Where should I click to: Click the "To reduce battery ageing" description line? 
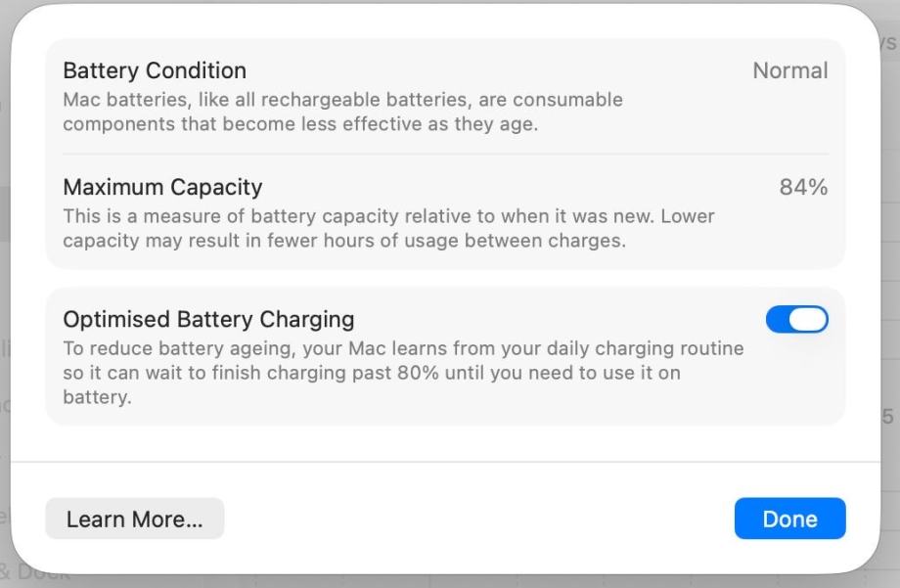pos(403,348)
